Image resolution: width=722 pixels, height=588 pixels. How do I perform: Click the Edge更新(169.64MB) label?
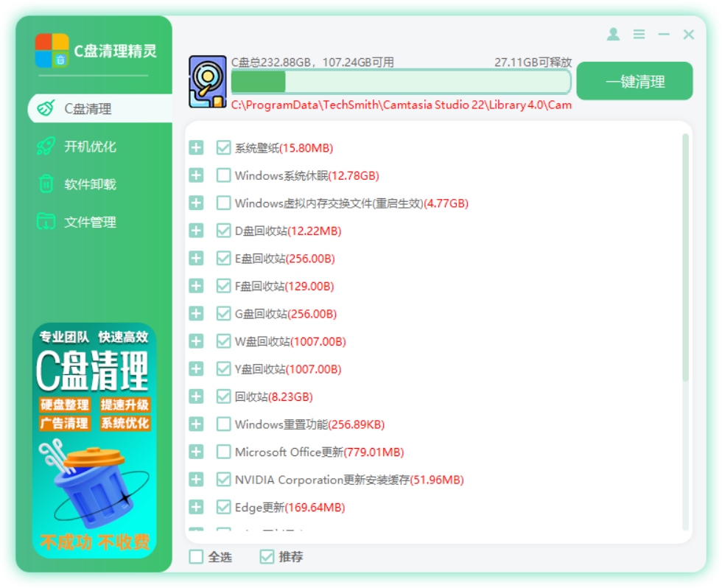click(290, 508)
